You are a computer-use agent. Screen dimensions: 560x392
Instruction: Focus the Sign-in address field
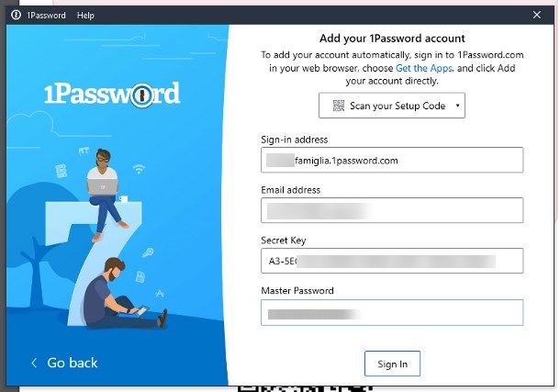(x=392, y=161)
